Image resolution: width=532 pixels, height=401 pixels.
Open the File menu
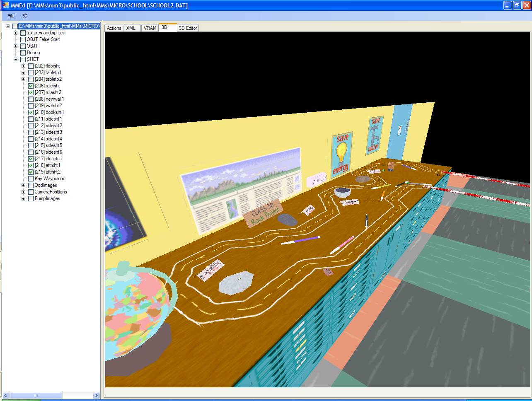pyautogui.click(x=11, y=16)
